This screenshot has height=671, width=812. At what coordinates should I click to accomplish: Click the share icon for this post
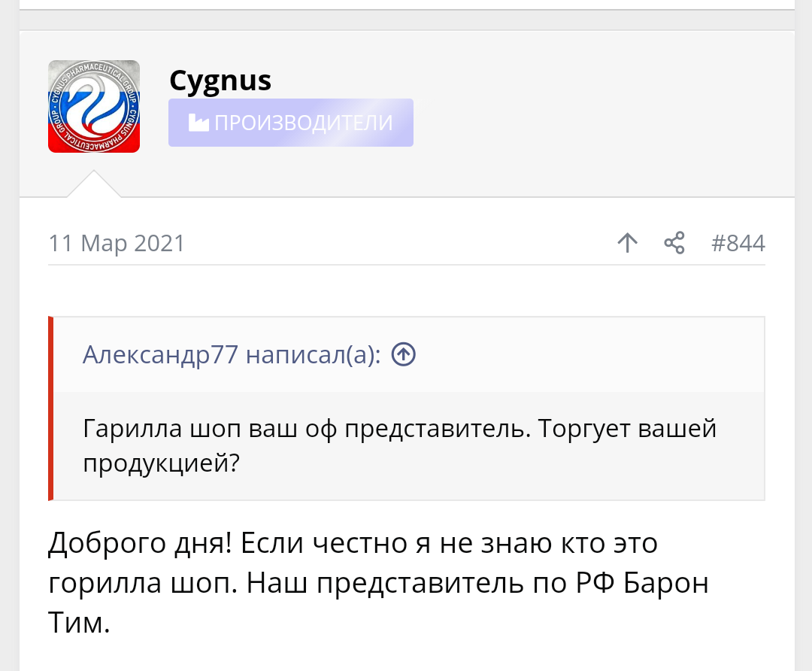coord(674,243)
